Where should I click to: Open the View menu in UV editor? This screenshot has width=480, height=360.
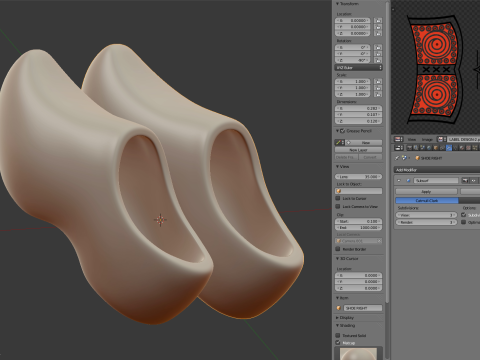tap(412, 140)
